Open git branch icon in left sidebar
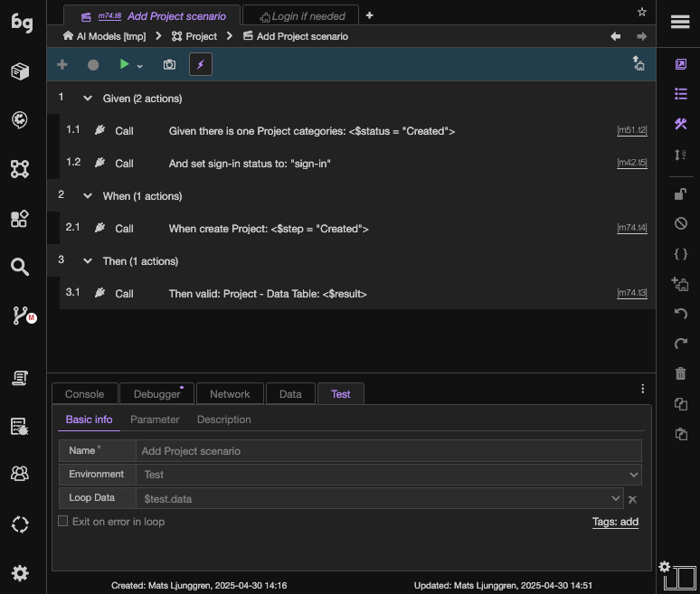The image size is (700, 594). click(x=21, y=316)
